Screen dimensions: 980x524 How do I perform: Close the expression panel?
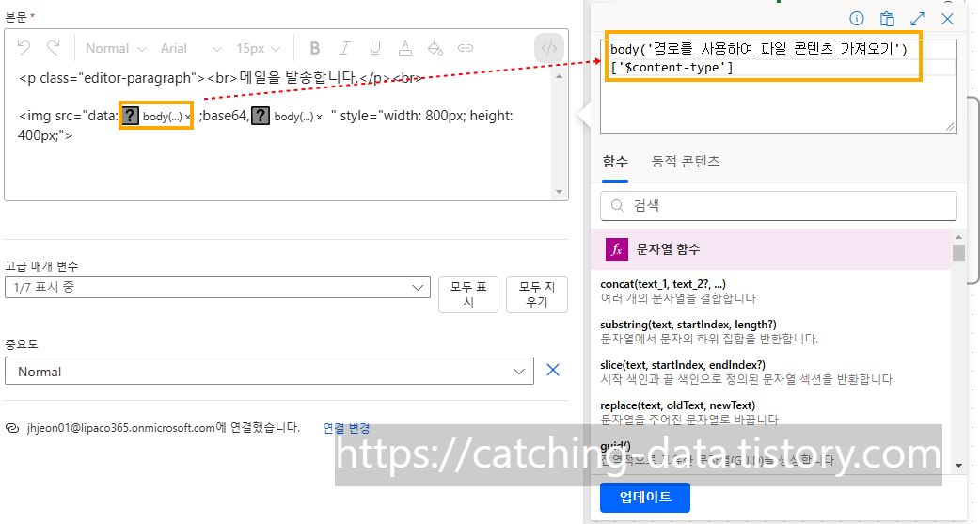[947, 19]
